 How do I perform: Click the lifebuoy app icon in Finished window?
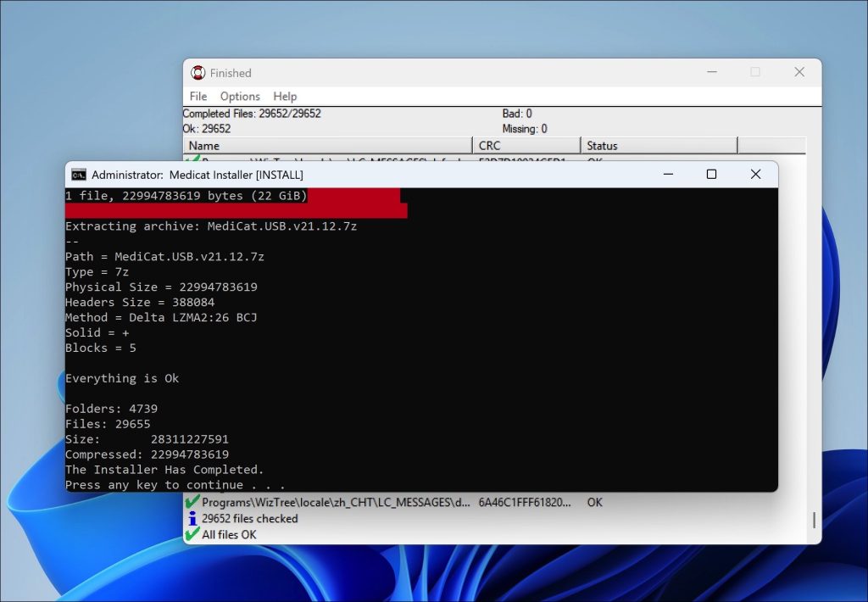pos(198,73)
